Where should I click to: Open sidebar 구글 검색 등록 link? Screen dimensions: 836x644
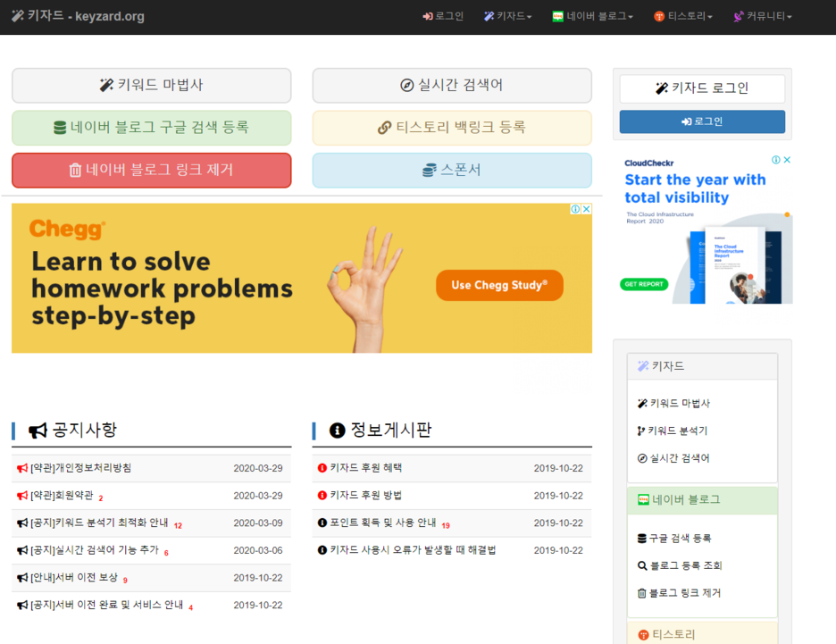(674, 539)
